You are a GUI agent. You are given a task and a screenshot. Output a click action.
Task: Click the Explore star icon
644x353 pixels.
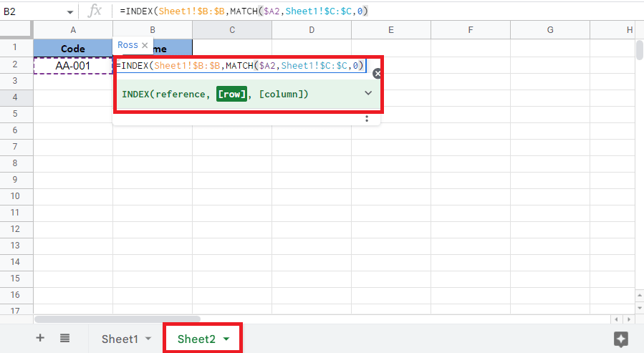tap(621, 339)
